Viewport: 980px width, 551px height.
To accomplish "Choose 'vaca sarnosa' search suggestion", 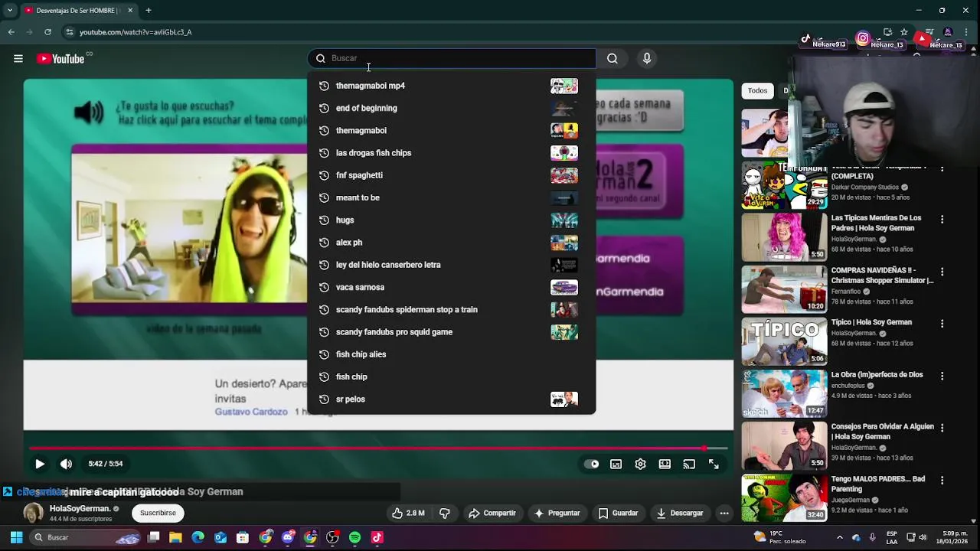I will coord(452,287).
